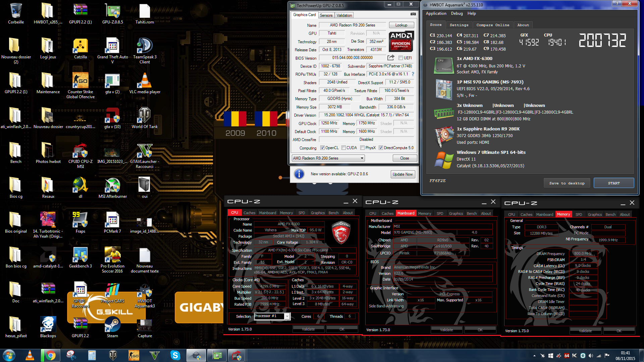This screenshot has height=362, width=644.
Task: Open CPUID CPU-Z MSI shortcut
Action: tap(80, 155)
